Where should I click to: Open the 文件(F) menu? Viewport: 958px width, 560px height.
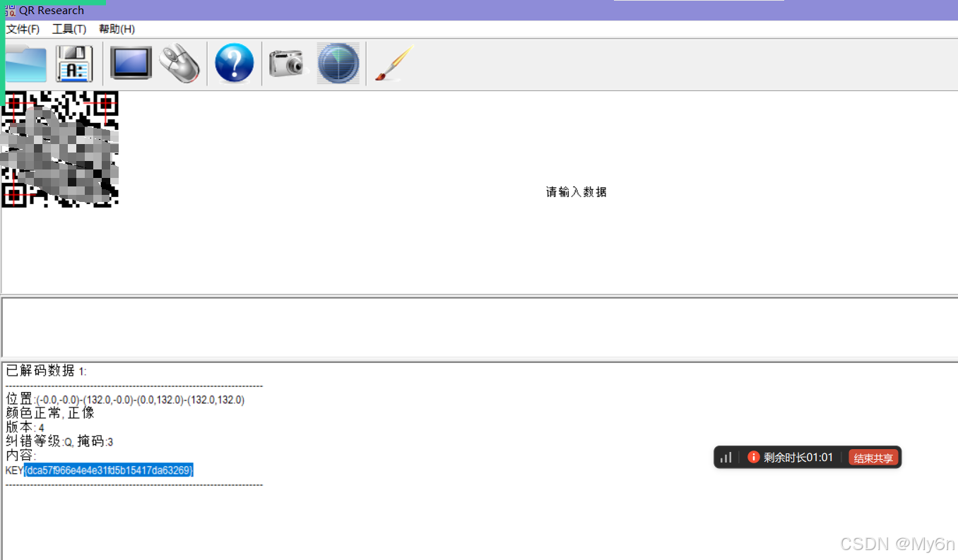pos(23,29)
